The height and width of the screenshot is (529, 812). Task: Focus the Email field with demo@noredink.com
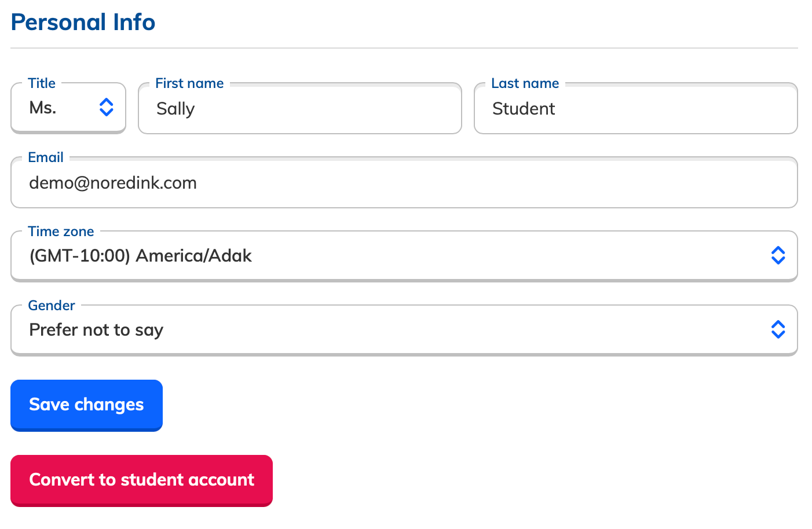pyautogui.click(x=404, y=182)
